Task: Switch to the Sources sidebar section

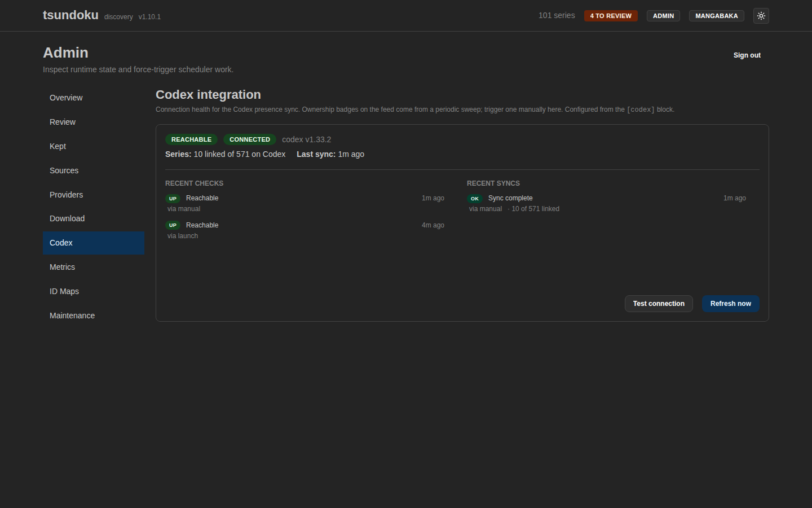Action: point(94,170)
